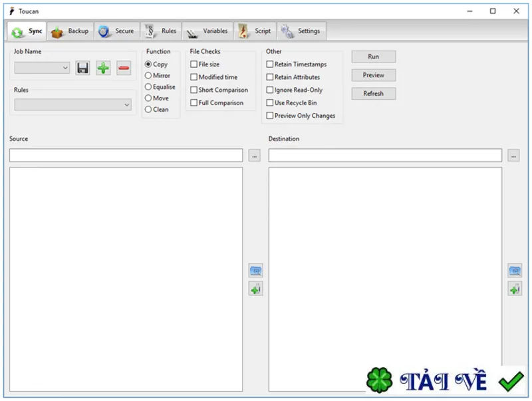The width and height of the screenshot is (532, 401).
Task: Select the Mirror function
Action: [158, 75]
